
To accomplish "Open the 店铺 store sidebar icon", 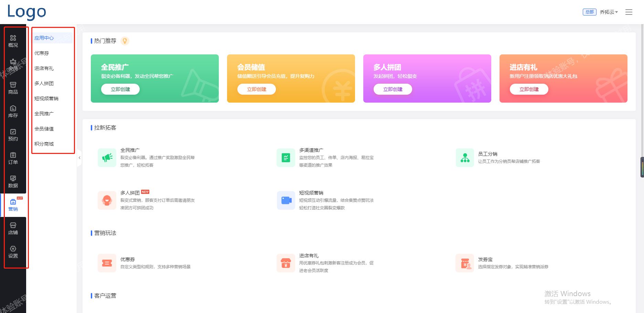I will [x=13, y=228].
